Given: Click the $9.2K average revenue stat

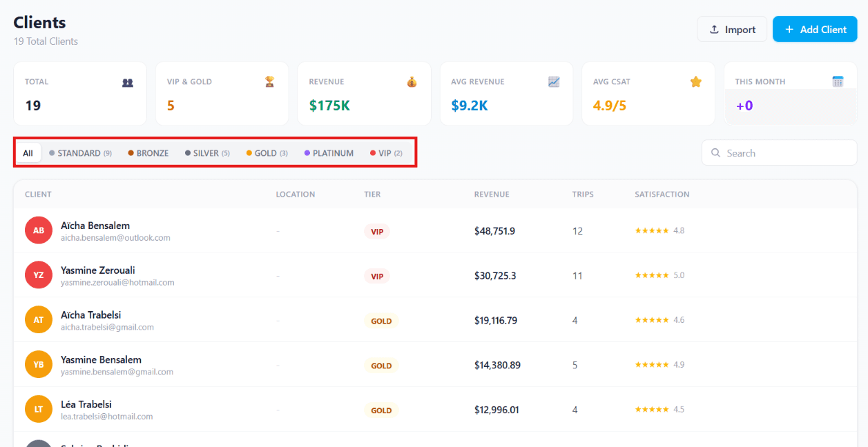Looking at the screenshot, I should tap(470, 106).
